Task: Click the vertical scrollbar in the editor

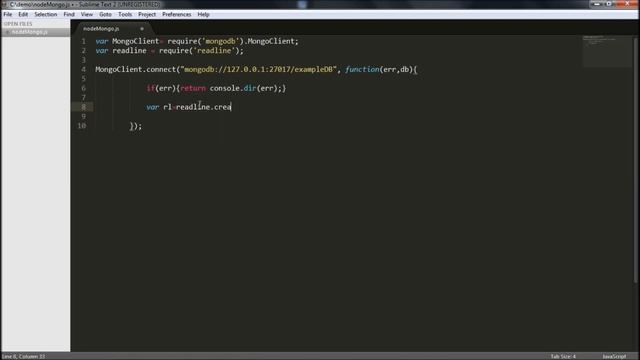Action: 635,159
